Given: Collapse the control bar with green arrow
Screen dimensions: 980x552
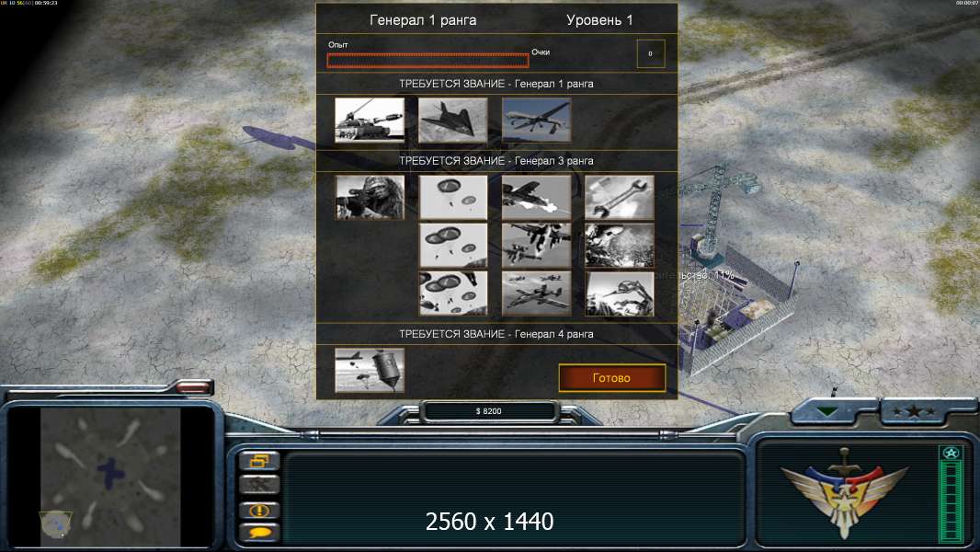Looking at the screenshot, I should [x=826, y=411].
